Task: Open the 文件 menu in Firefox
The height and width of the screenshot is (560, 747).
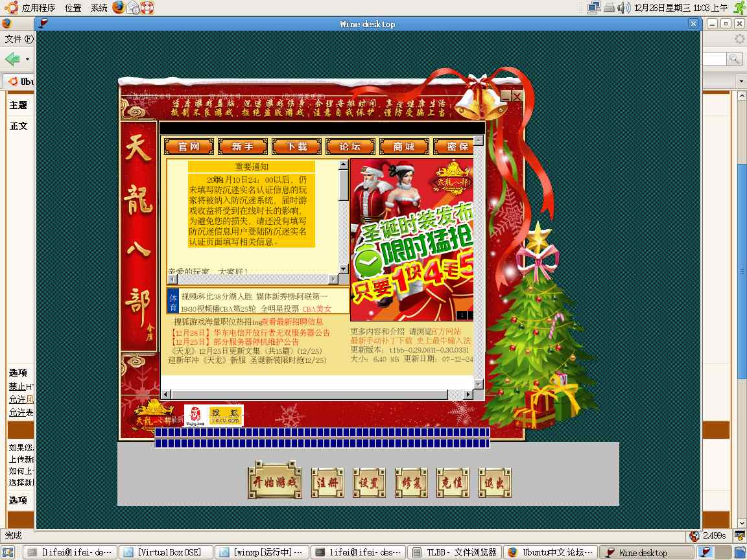Action: pos(19,39)
